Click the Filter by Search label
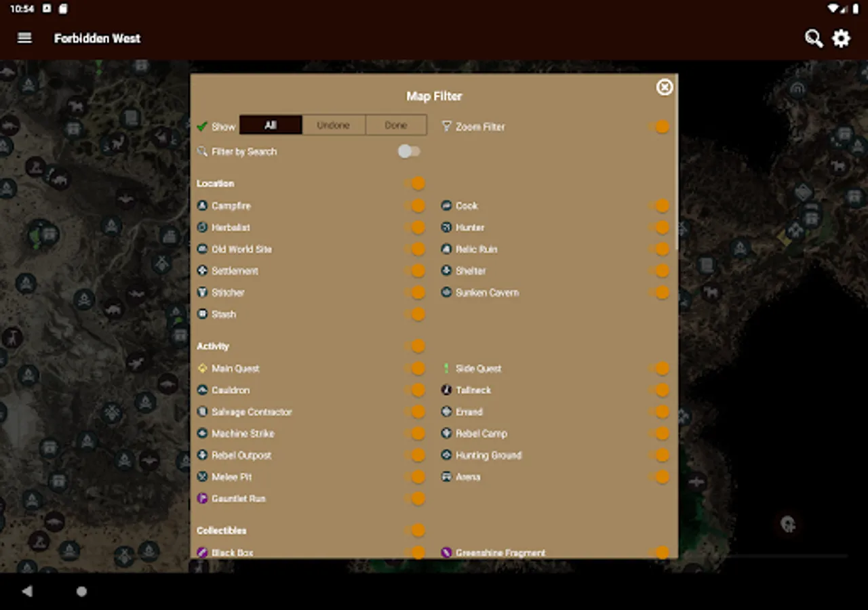868x610 pixels. click(x=244, y=152)
